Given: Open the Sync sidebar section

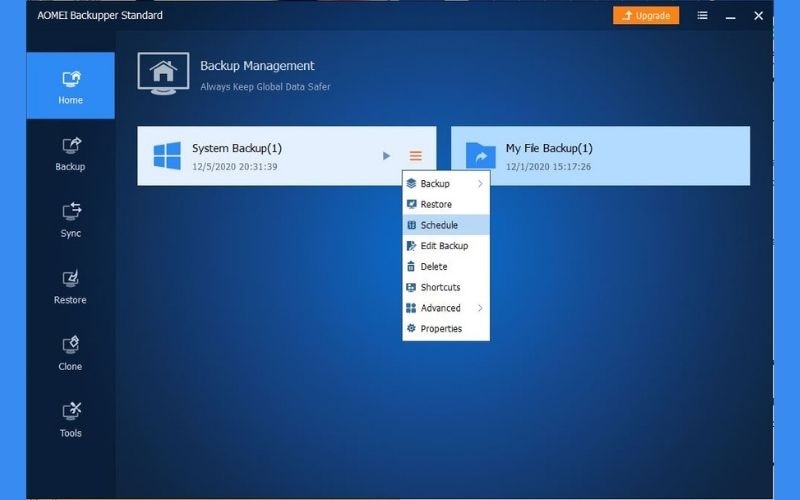Looking at the screenshot, I should (70, 220).
